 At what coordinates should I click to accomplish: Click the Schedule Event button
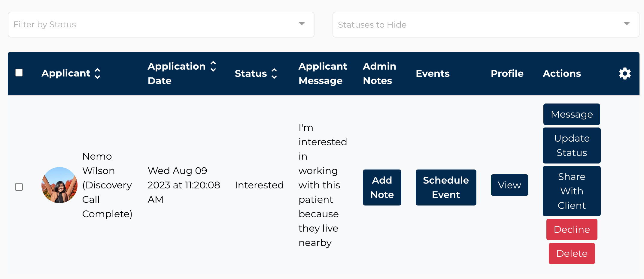(x=446, y=187)
